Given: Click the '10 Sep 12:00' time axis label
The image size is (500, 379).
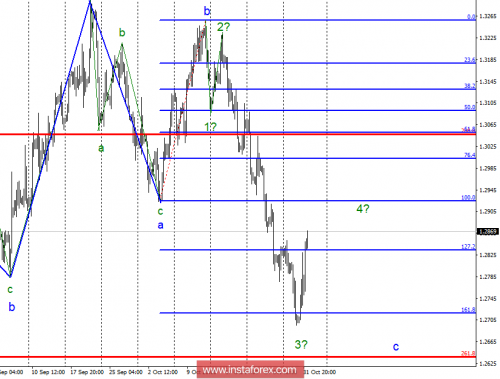Looking at the screenshot, I should click(48, 372).
